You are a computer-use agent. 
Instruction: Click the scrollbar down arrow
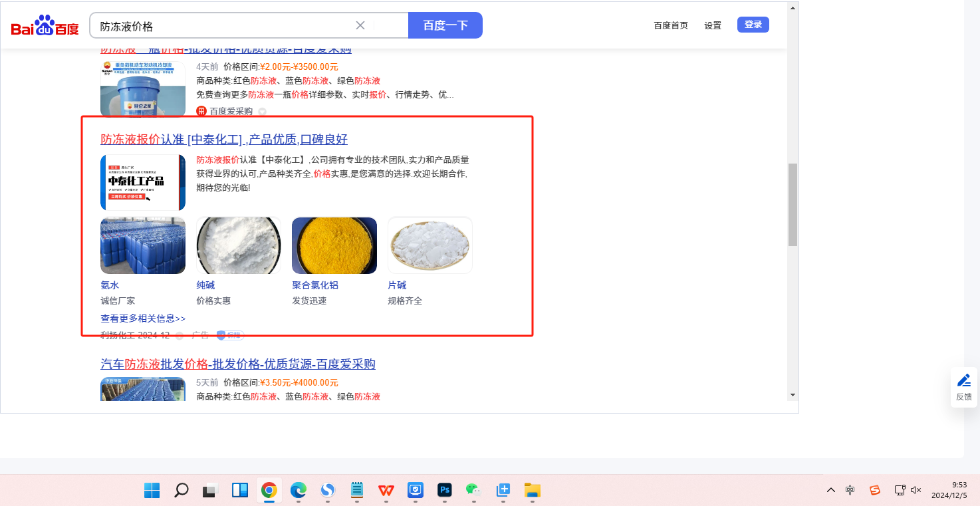(793, 395)
